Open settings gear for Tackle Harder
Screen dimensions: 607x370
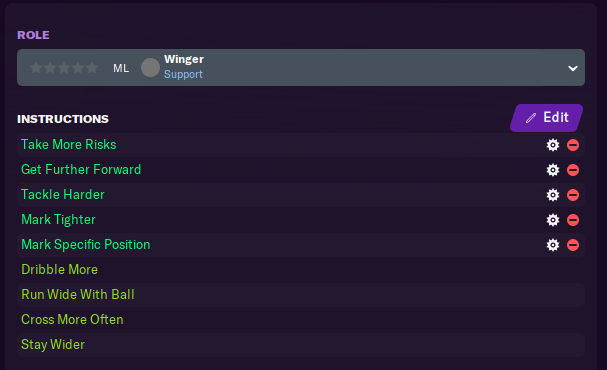coord(553,195)
